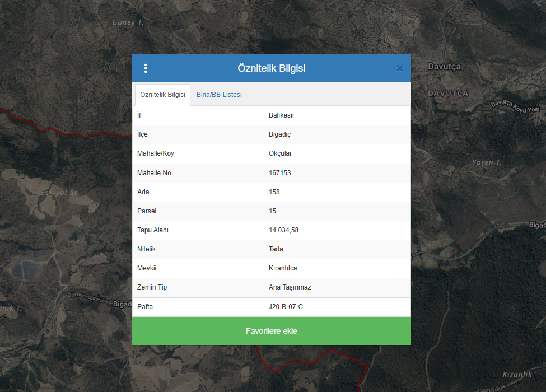Select the Mevkii value Kırantılca
Viewport: 546px width, 392px height.
coord(283,268)
